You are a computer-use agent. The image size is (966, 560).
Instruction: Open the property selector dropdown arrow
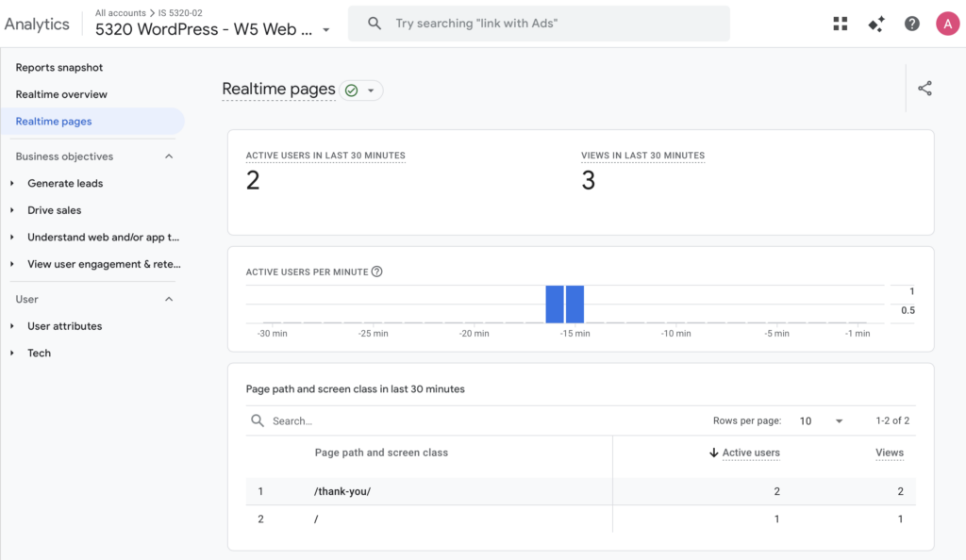pos(326,30)
